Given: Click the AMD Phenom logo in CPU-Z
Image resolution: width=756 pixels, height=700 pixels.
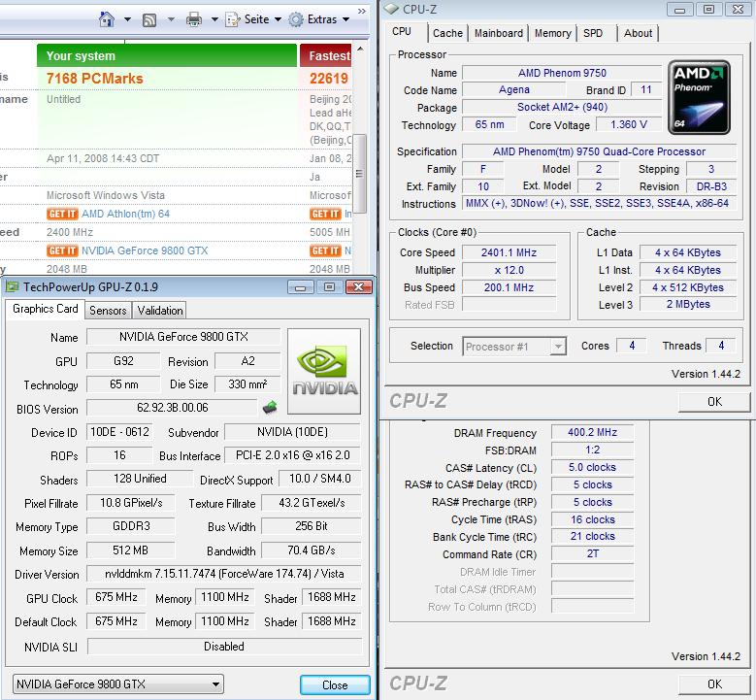Looking at the screenshot, I should (699, 97).
